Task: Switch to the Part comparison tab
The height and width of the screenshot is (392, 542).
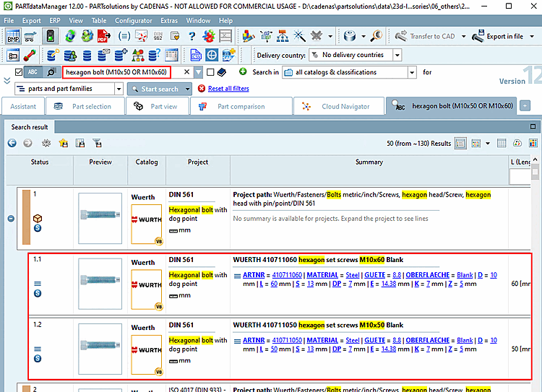Action: [x=241, y=106]
